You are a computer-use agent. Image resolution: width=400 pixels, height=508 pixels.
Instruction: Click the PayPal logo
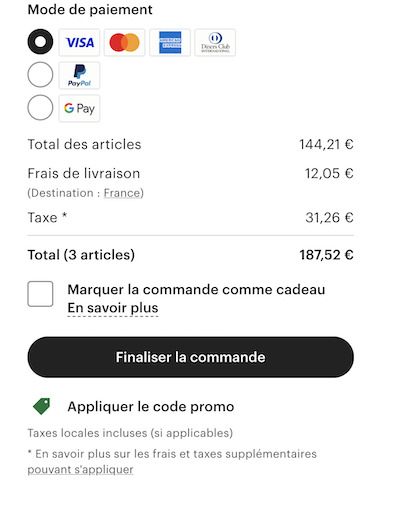coord(79,75)
